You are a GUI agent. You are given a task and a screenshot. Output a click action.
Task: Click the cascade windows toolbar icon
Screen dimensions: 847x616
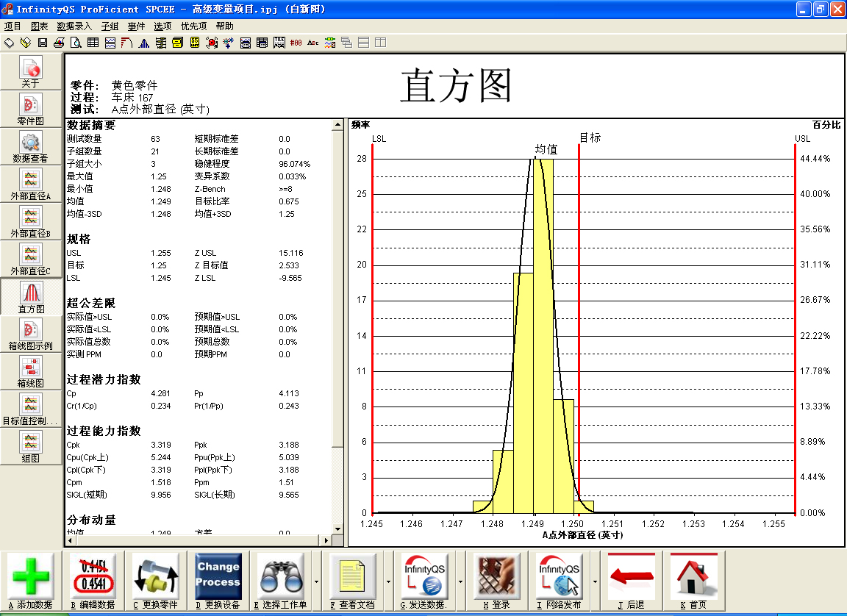(x=347, y=43)
